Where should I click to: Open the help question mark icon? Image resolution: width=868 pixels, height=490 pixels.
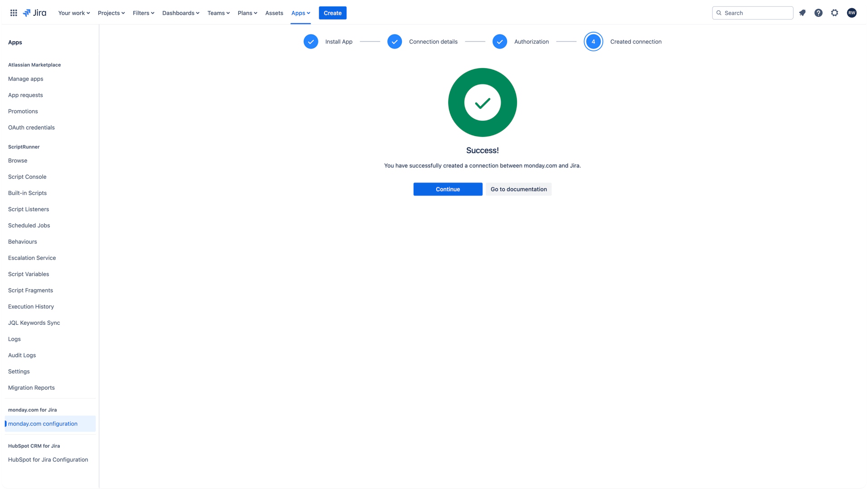(819, 13)
